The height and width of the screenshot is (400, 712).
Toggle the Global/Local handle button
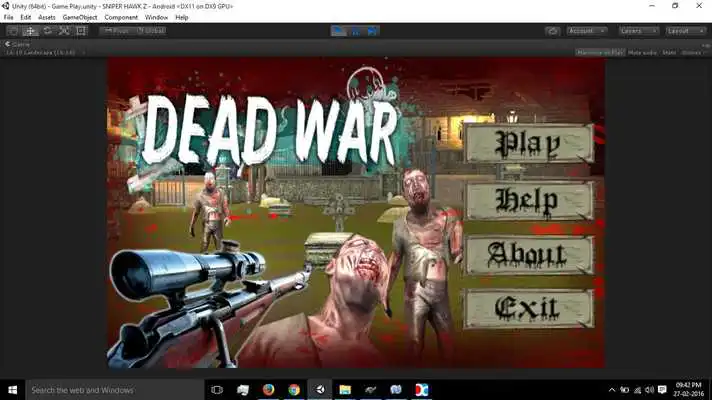tap(150, 31)
